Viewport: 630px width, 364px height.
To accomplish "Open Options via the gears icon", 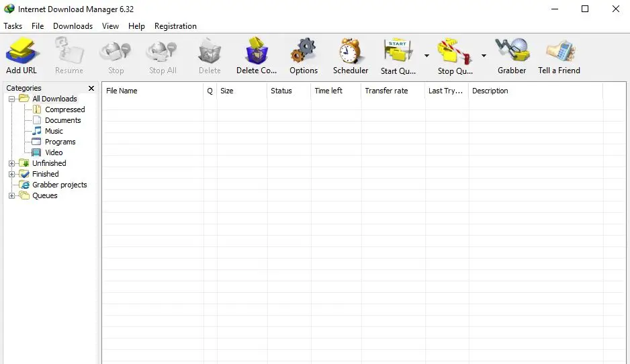I will [x=304, y=50].
